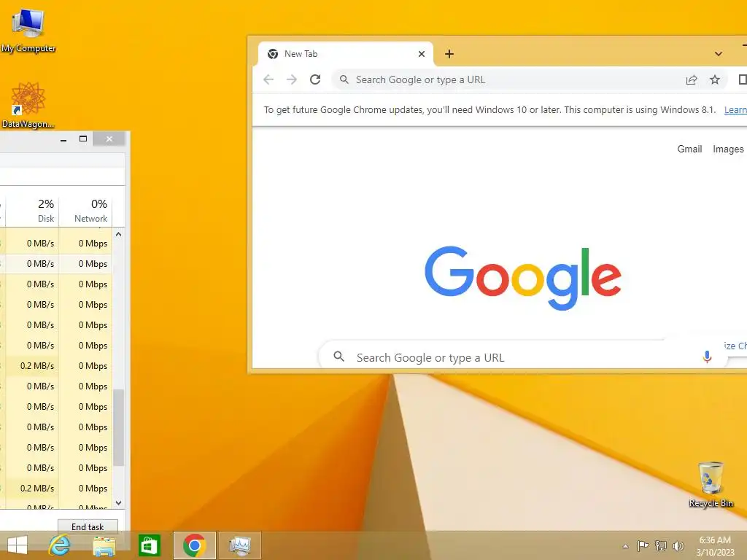Open the My Computer desktop icon

pos(28,29)
